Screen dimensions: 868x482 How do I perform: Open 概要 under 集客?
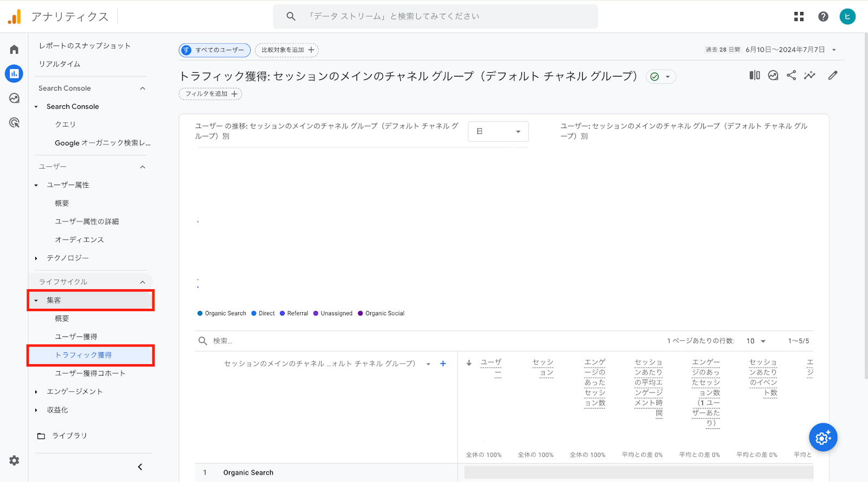pyautogui.click(x=62, y=319)
